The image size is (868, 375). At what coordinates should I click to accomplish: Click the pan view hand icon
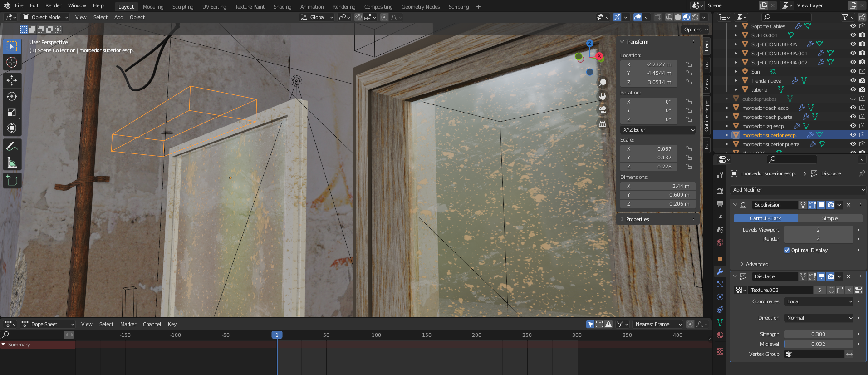603,96
